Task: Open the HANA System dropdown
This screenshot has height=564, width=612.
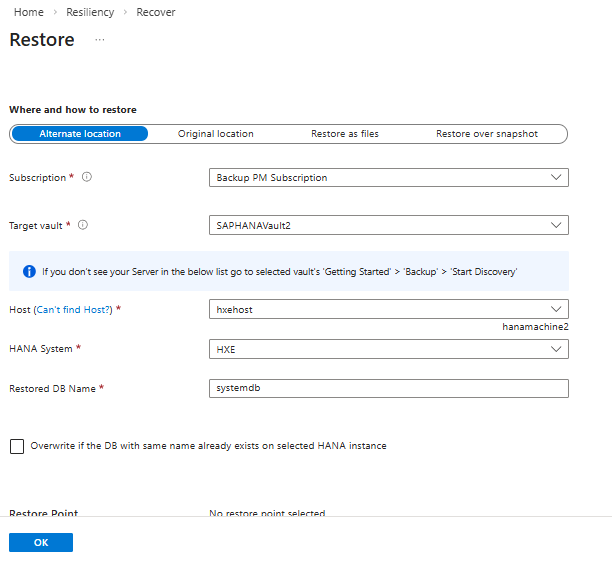Action: (388, 349)
